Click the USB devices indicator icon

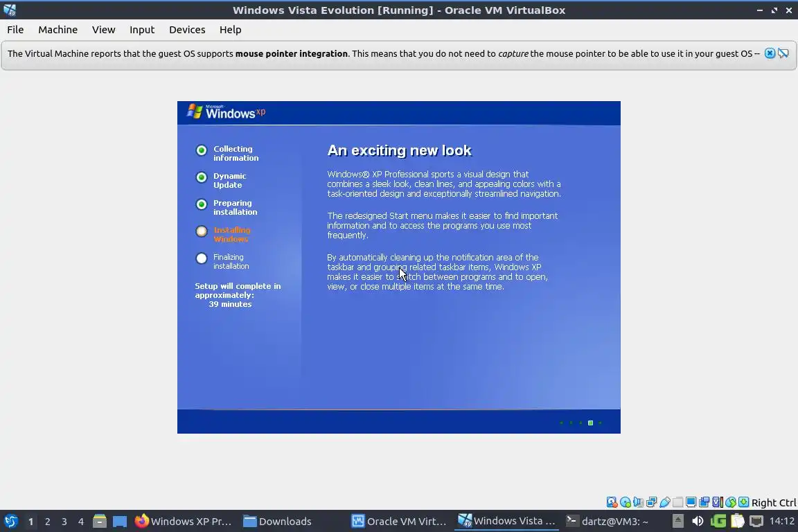(x=665, y=502)
